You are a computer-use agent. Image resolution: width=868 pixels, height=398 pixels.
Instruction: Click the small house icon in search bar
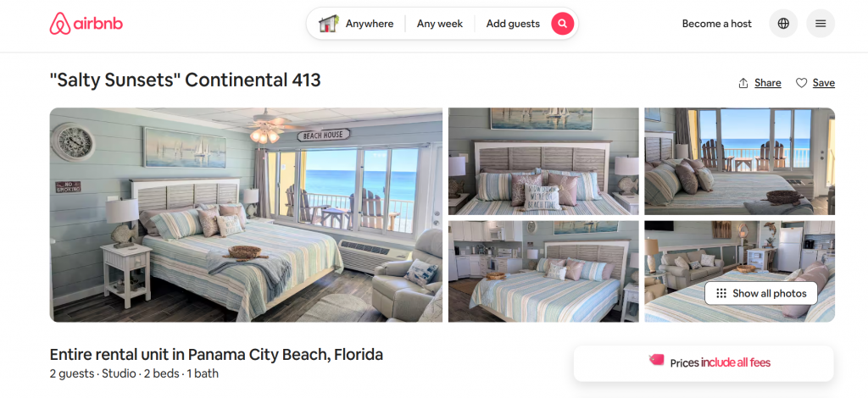point(328,24)
